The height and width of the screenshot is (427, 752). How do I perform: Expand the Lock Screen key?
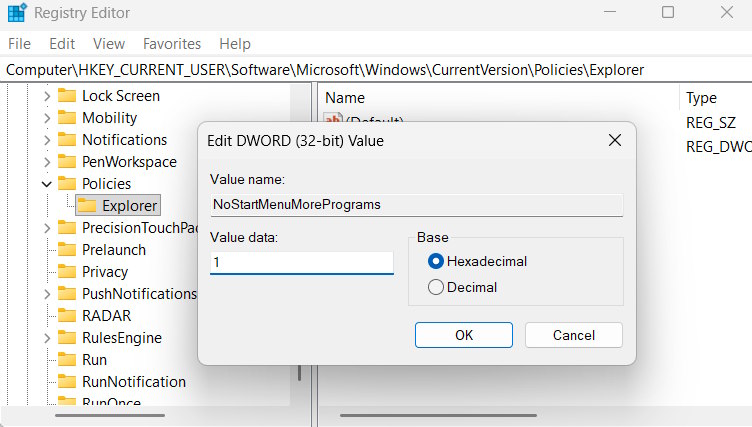pyautogui.click(x=47, y=96)
